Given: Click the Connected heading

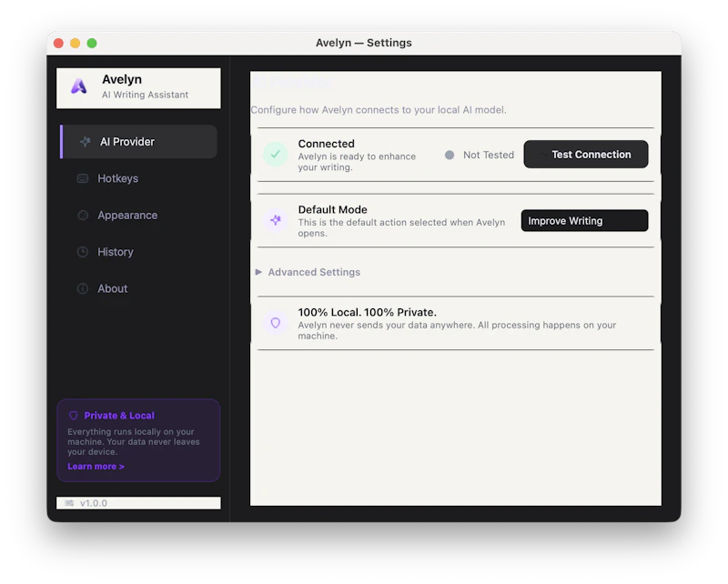Looking at the screenshot, I should [327, 144].
